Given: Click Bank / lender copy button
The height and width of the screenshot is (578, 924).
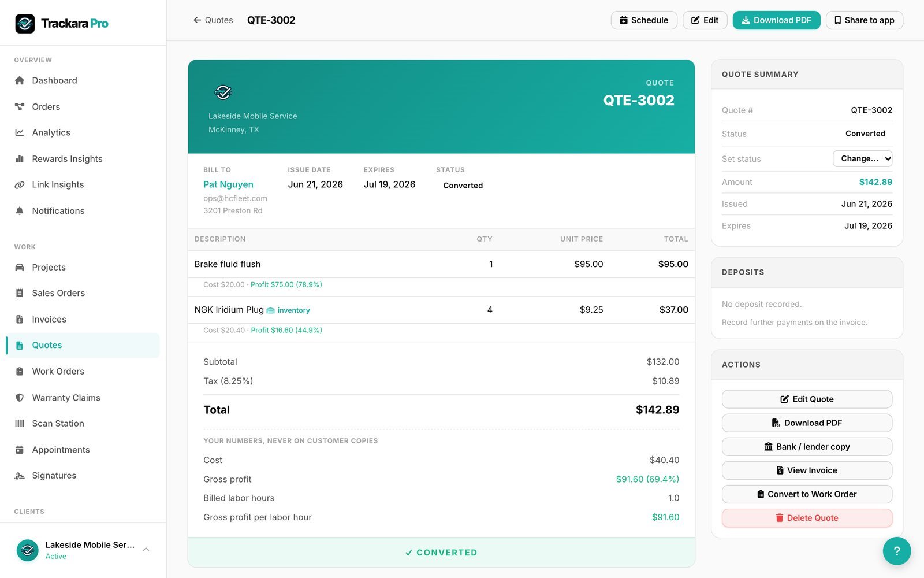Looking at the screenshot, I should click(807, 446).
